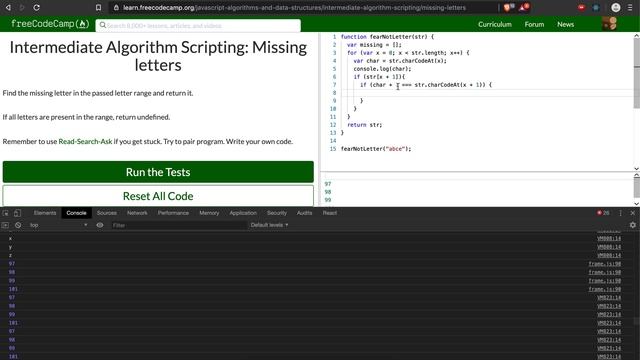Click the console.log(char) line in editor
Image resolution: width=640 pixels, height=360 pixels.
tap(382, 69)
